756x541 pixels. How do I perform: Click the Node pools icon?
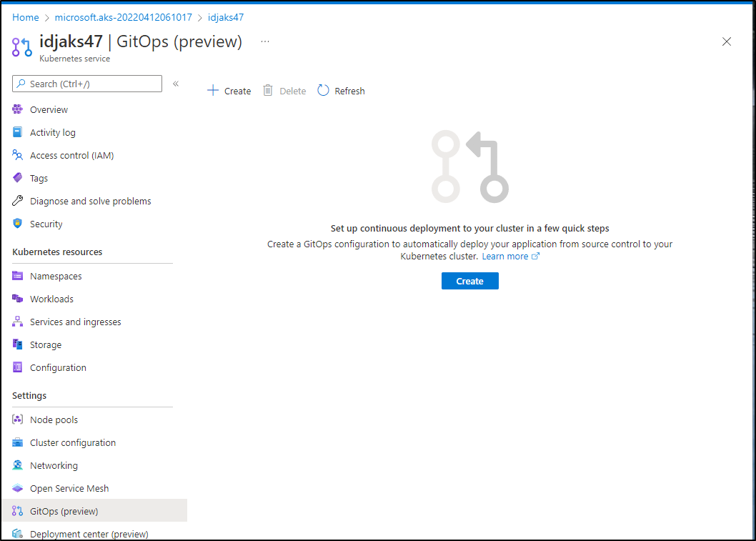pos(17,420)
